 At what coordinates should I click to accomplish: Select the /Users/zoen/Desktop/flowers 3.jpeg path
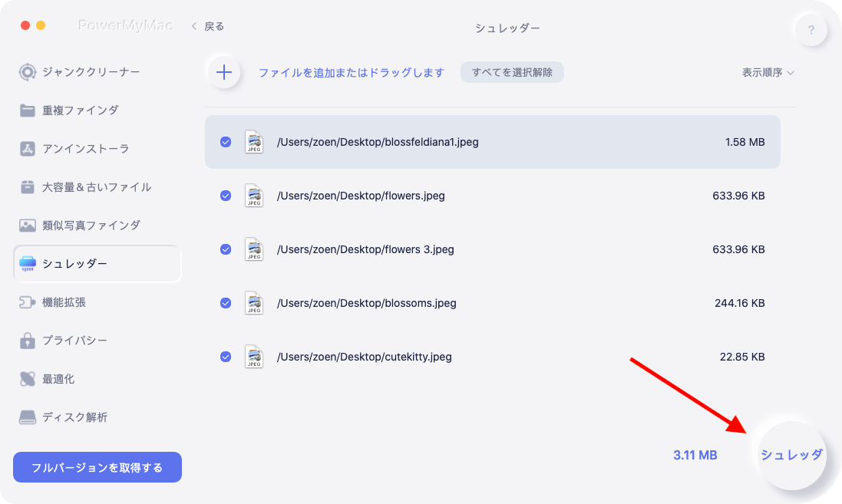[x=365, y=249]
